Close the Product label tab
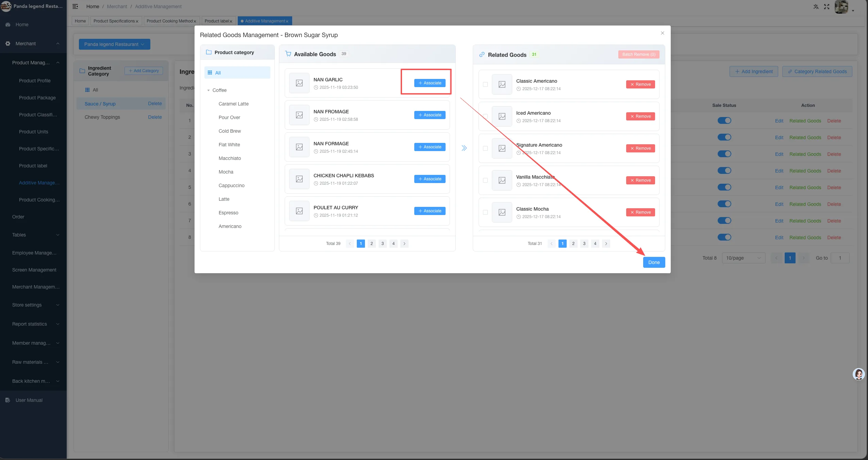Viewport: 868px width, 460px height. coord(231,21)
